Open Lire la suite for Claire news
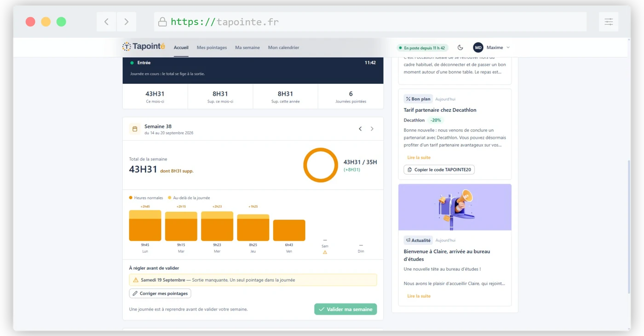This screenshot has height=336, width=644. [419, 296]
